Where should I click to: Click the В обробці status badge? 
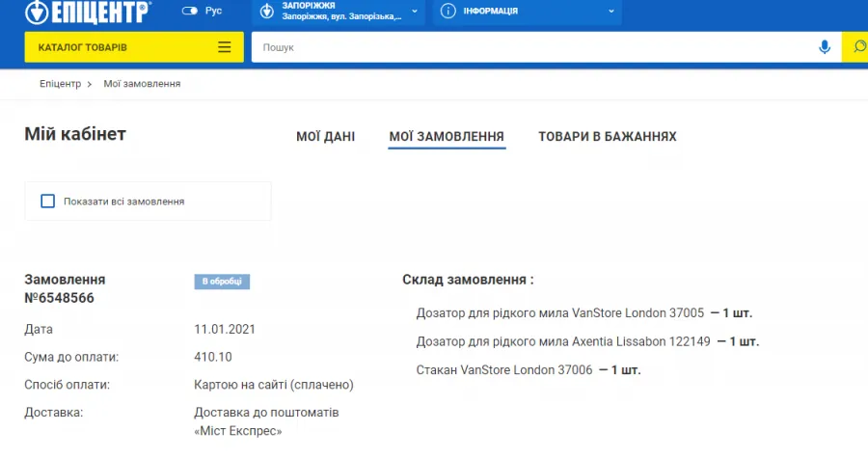coord(222,282)
